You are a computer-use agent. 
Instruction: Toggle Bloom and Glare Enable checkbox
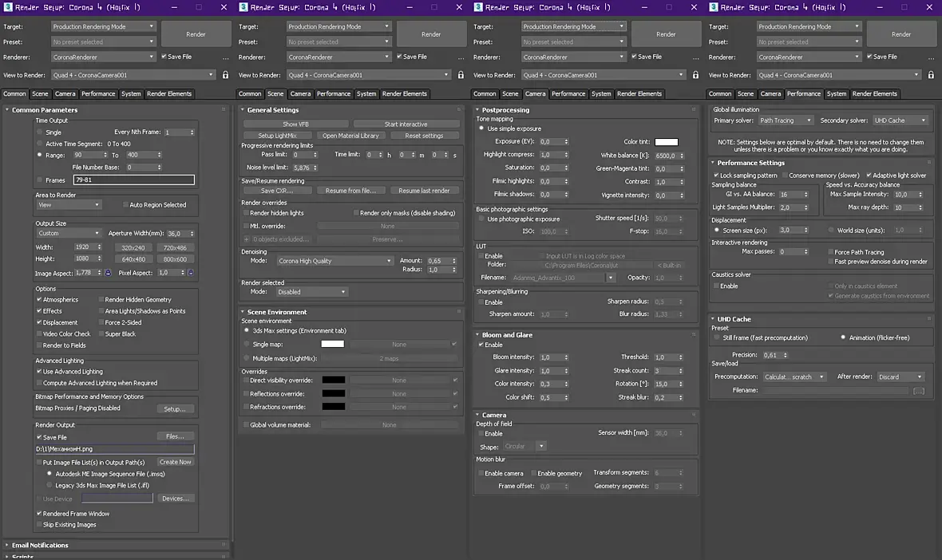[481, 345]
